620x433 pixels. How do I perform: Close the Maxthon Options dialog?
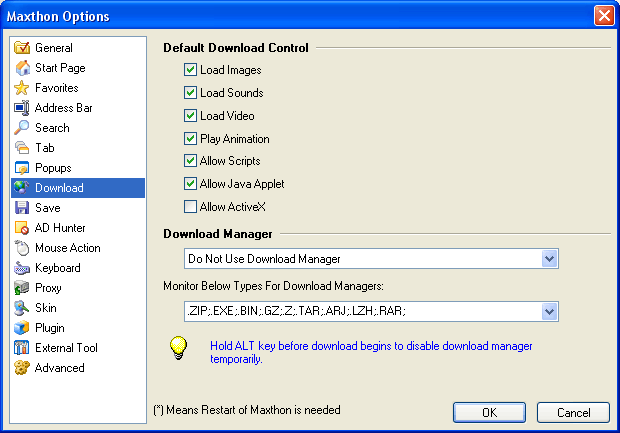point(603,16)
